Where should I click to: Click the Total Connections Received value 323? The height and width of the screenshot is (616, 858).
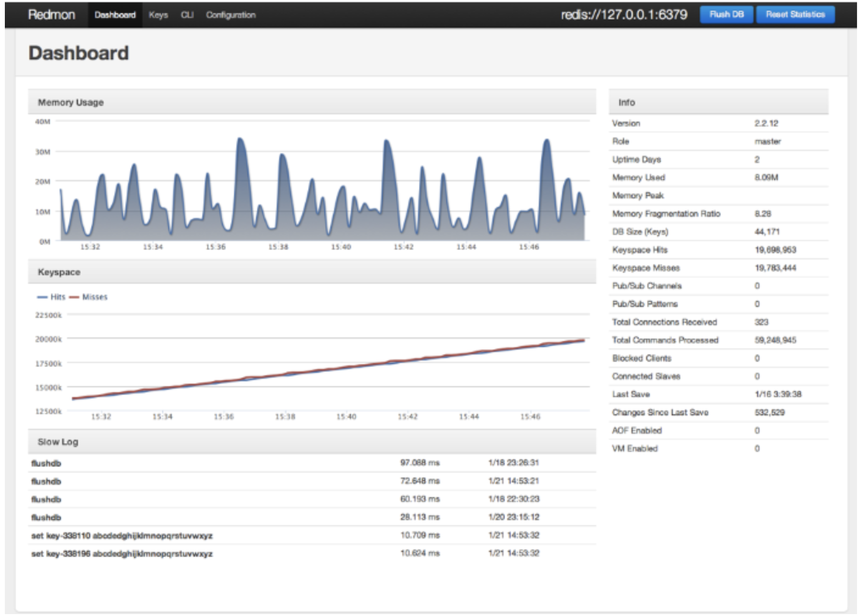[x=761, y=322]
